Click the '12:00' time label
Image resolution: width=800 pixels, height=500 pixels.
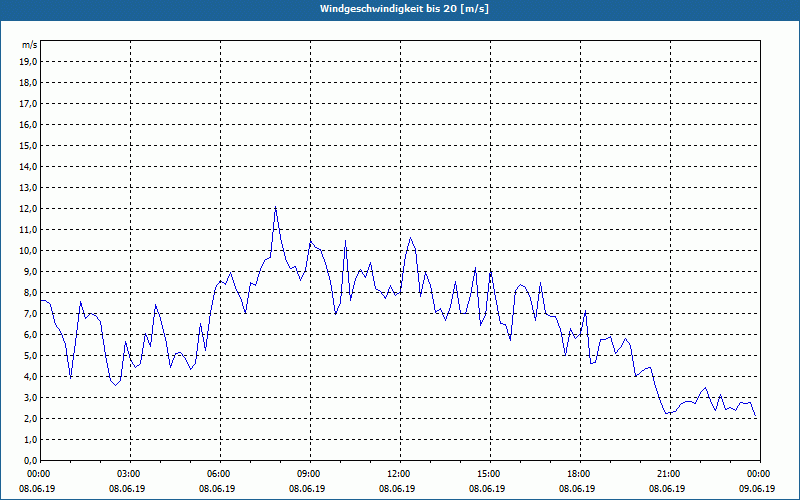click(400, 474)
